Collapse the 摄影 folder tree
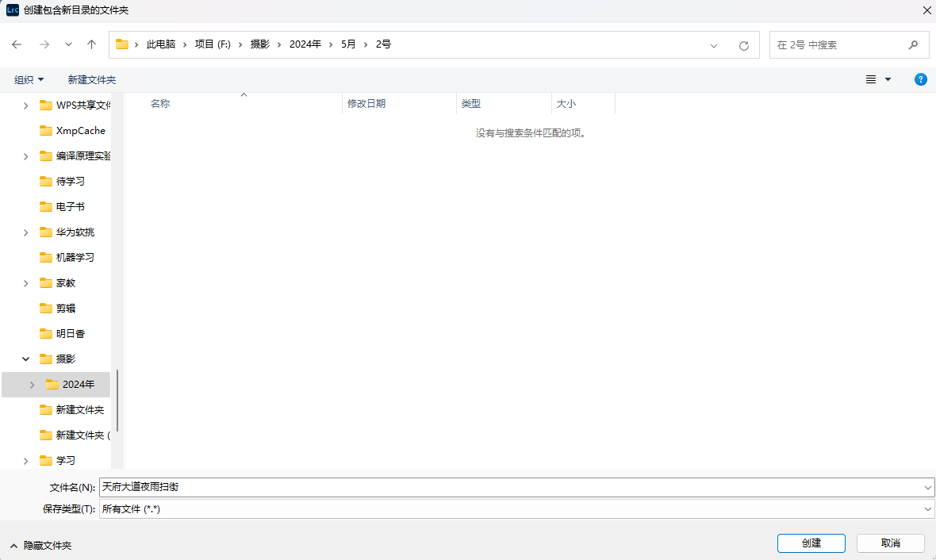This screenshot has height=560, width=936. tap(25, 359)
